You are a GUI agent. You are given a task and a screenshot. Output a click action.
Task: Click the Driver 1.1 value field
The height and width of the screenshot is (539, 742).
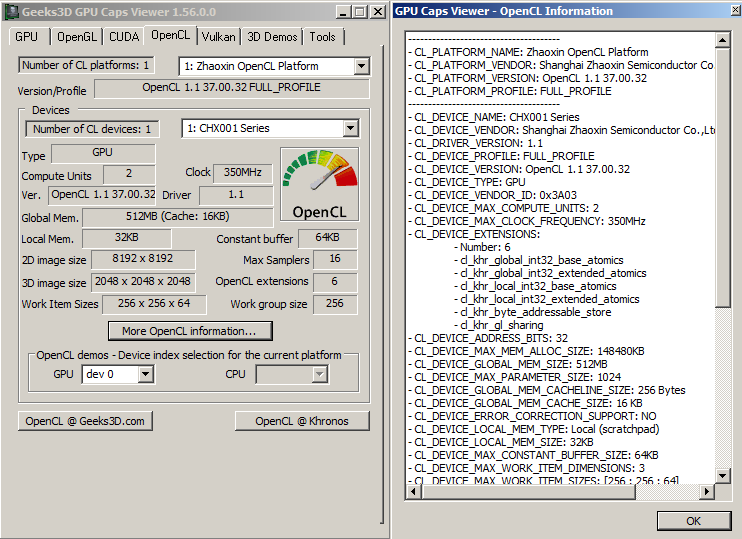pyautogui.click(x=236, y=195)
